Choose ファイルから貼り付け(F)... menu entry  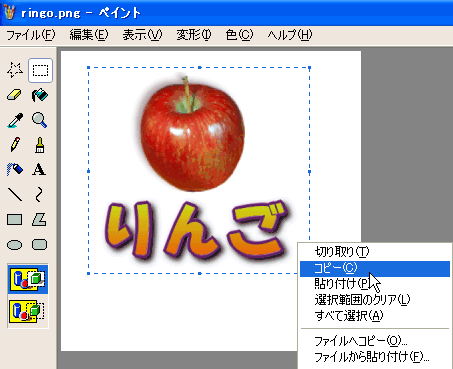click(375, 357)
